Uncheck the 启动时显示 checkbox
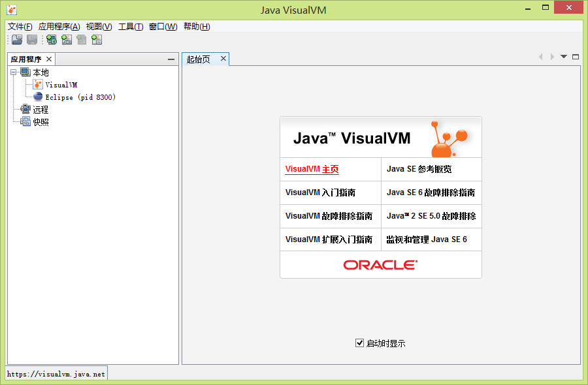This screenshot has height=385, width=588. (359, 343)
